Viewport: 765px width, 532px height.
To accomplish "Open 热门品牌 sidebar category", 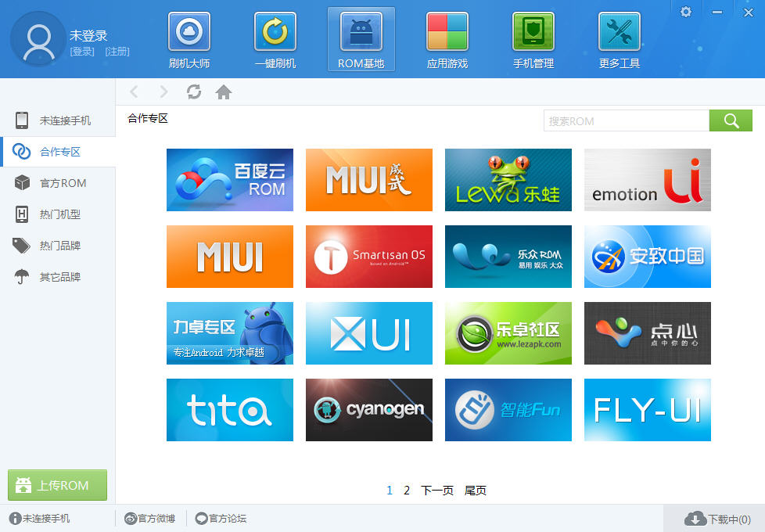I will coord(60,246).
